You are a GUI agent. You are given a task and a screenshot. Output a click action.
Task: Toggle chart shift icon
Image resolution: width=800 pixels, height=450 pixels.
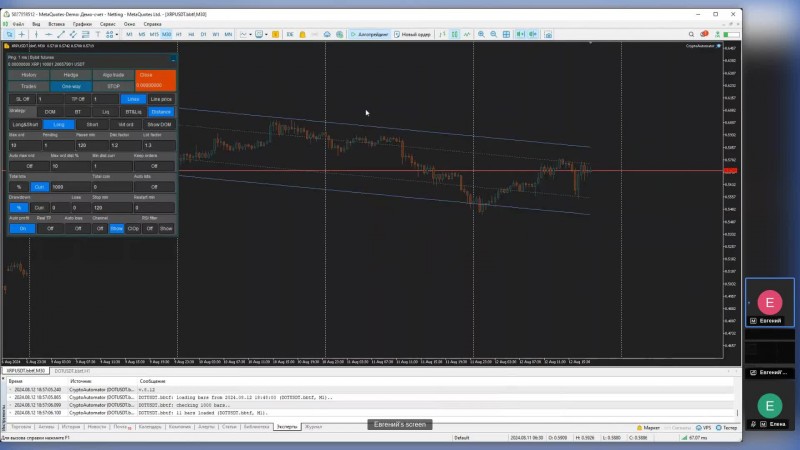(533, 34)
